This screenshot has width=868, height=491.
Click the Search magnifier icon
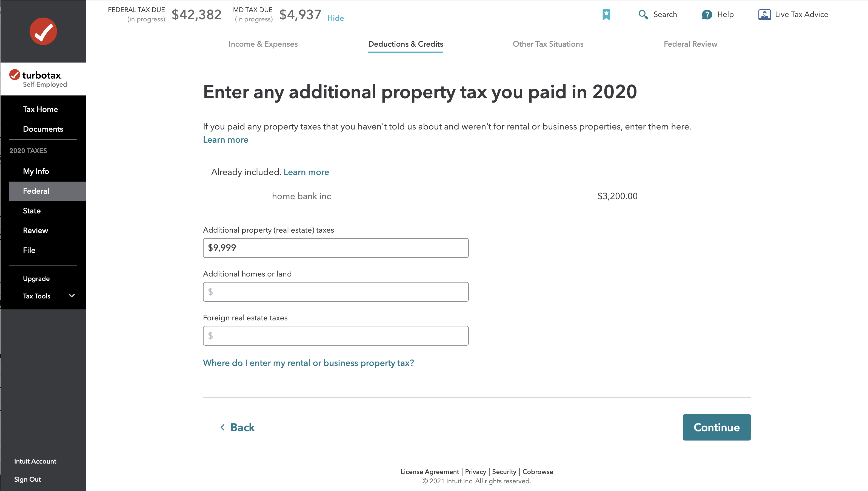pyautogui.click(x=643, y=15)
